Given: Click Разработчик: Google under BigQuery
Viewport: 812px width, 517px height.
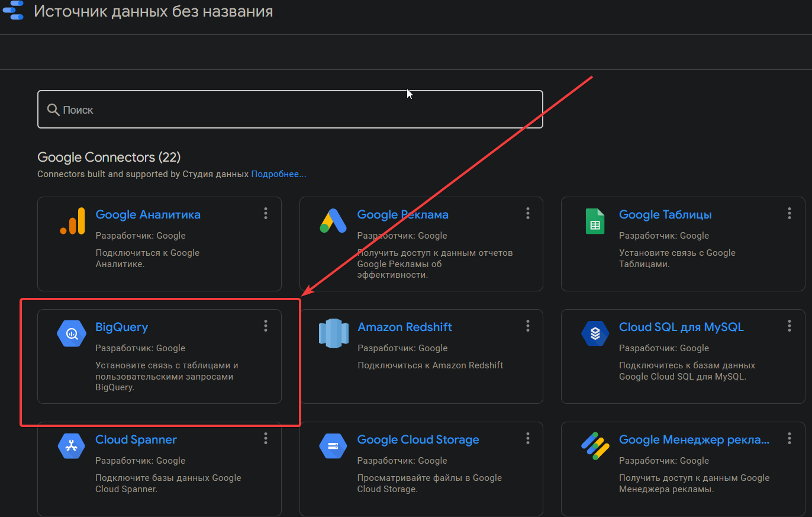Looking at the screenshot, I should [x=140, y=348].
